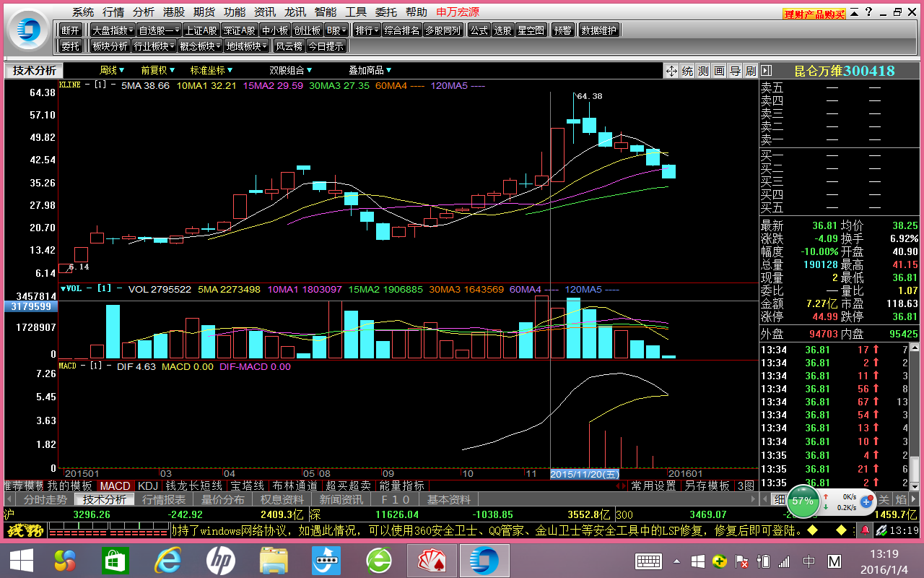Open the 前复权 adjustment dropdown
This screenshot has height=578, width=924.
158,70
